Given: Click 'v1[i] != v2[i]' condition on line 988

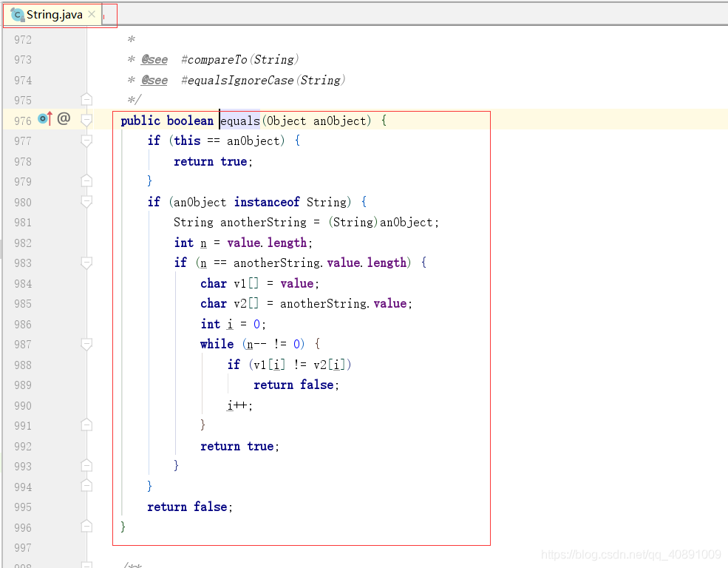Looking at the screenshot, I should 300,365.
